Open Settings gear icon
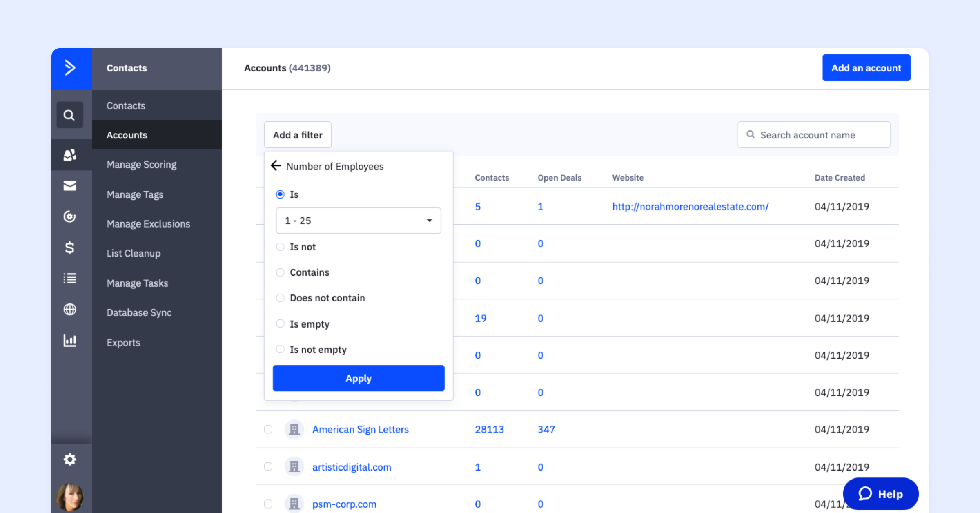Viewport: 980px width, 513px height. pos(70,459)
